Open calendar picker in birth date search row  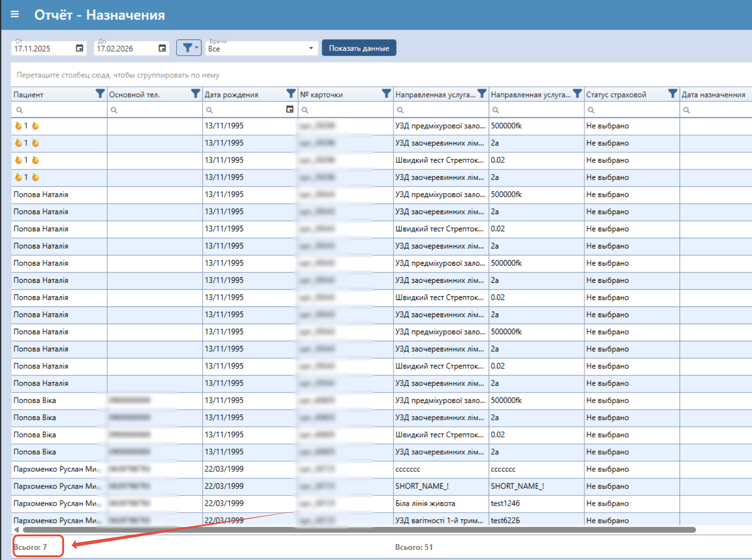(290, 110)
